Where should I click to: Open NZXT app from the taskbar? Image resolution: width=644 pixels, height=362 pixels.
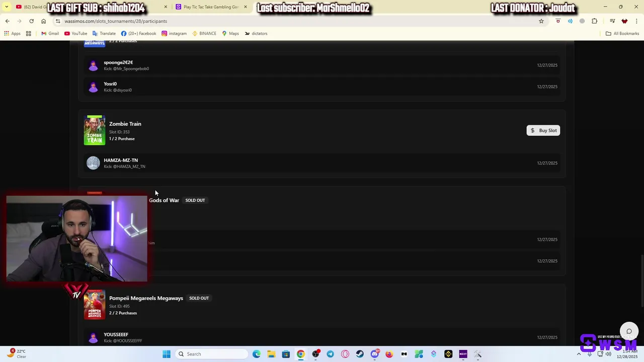tap(463, 354)
